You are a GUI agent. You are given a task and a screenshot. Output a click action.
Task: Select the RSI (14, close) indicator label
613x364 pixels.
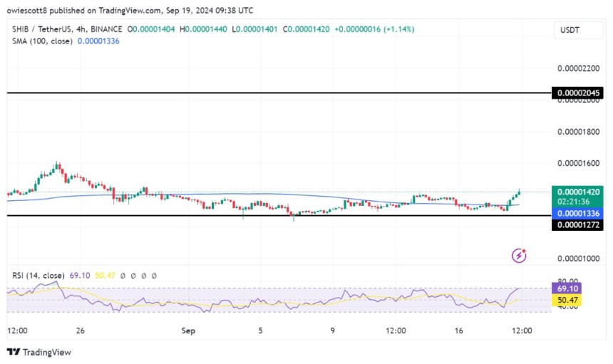tap(38, 276)
